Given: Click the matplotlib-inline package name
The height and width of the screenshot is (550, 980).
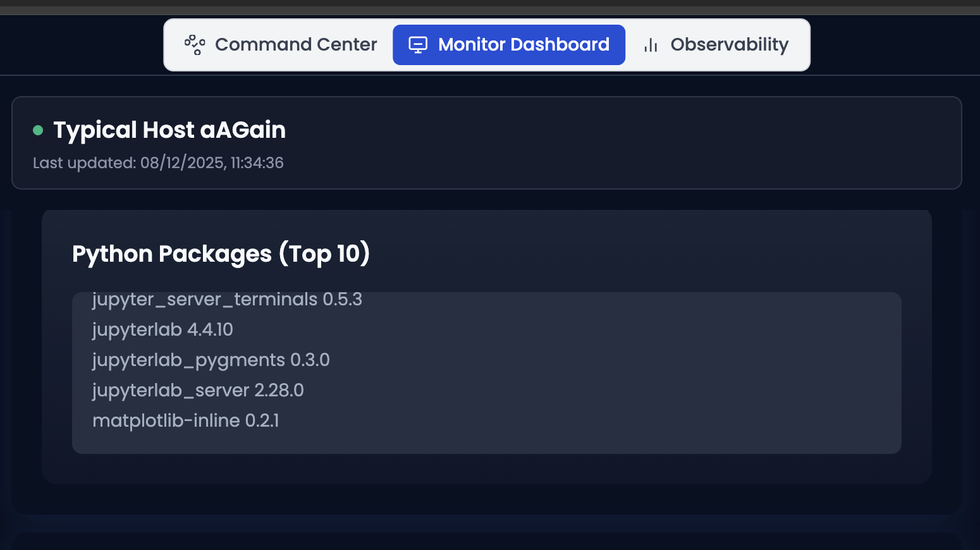Looking at the screenshot, I should point(166,420).
